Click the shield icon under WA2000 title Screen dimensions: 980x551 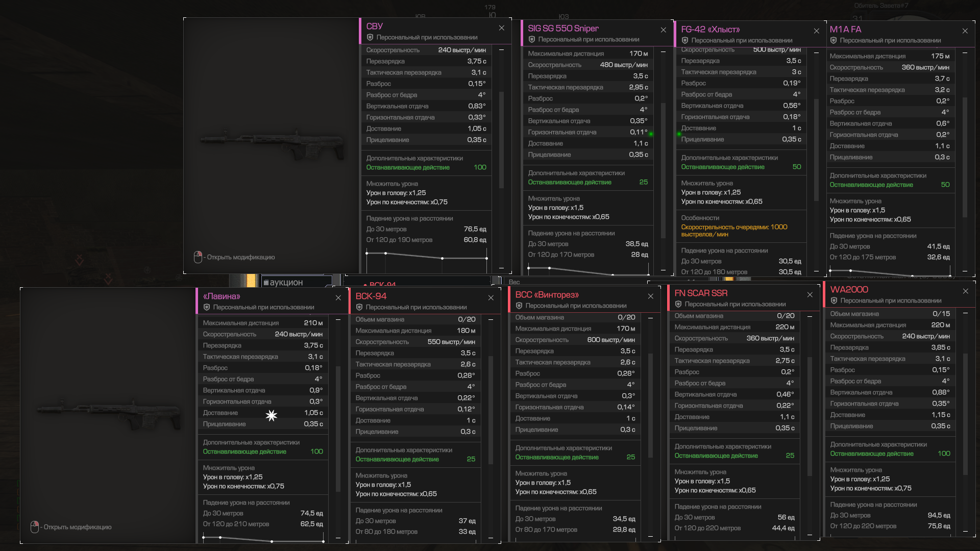click(834, 300)
